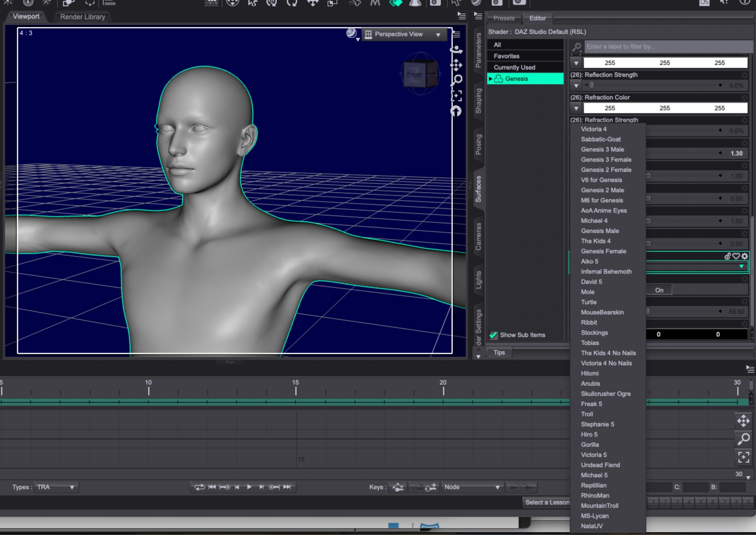This screenshot has width=756, height=535.
Task: Click the viewport reset camera icon
Action: tap(456, 111)
